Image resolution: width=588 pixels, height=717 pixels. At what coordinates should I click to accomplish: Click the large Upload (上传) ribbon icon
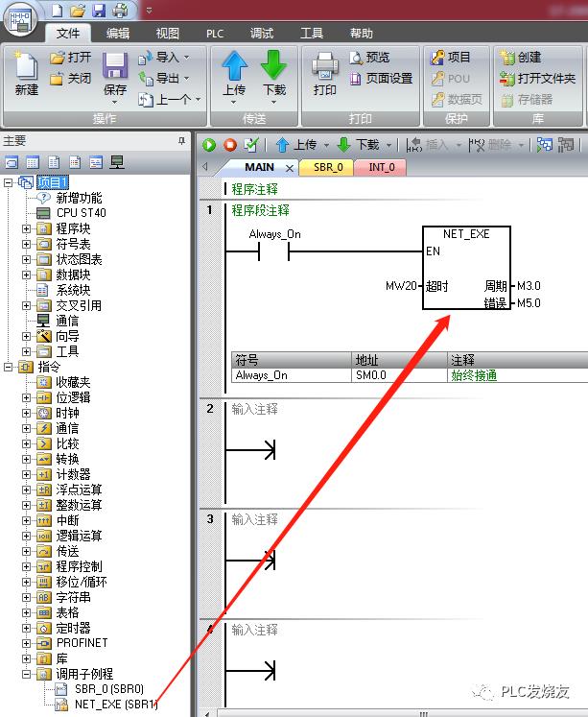(235, 71)
